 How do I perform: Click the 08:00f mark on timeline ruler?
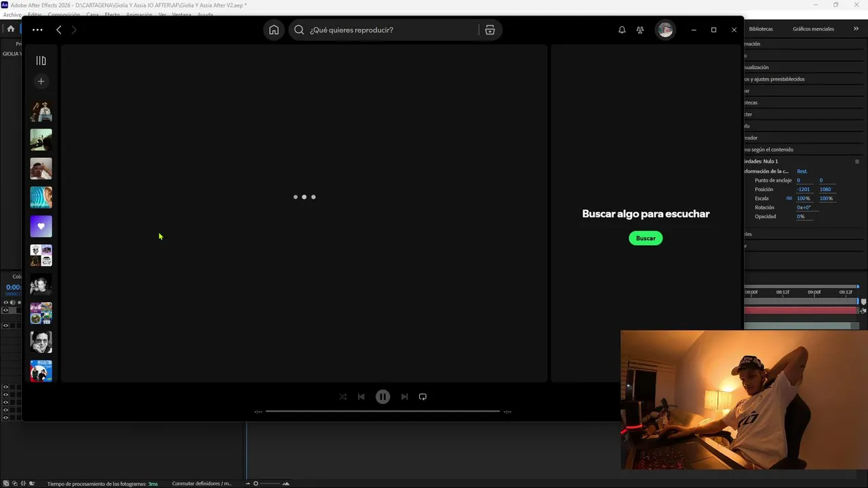point(751,292)
